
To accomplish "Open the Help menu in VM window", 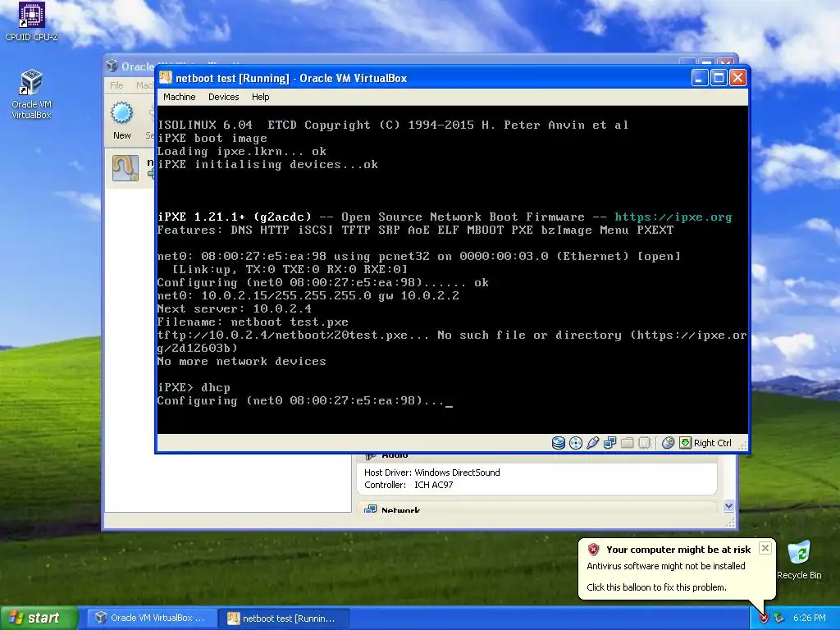I will click(260, 97).
